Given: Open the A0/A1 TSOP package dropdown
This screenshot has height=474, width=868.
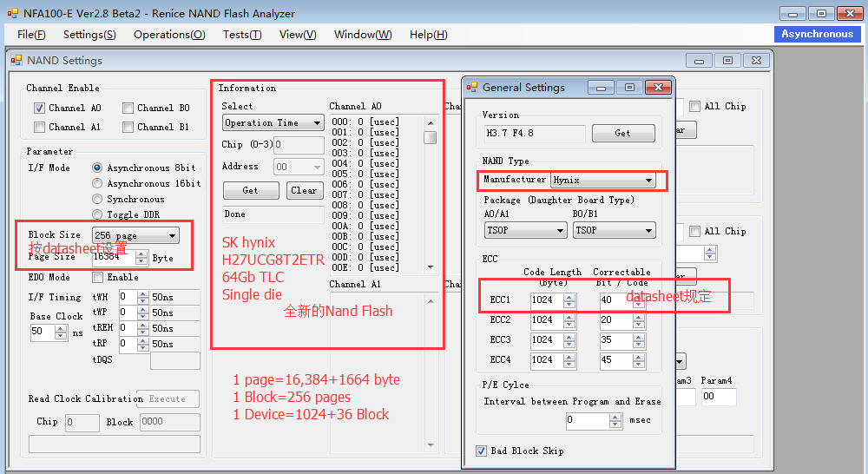Looking at the screenshot, I should [x=525, y=230].
